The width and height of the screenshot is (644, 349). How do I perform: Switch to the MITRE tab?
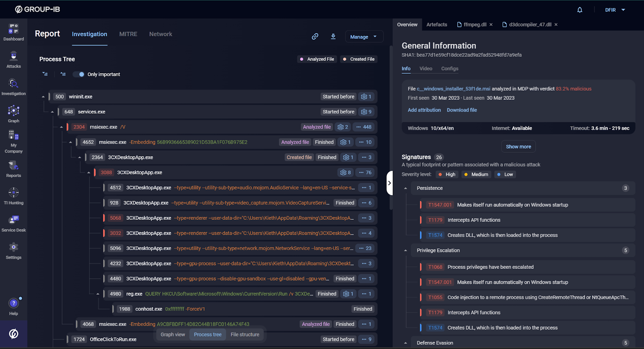coord(128,34)
